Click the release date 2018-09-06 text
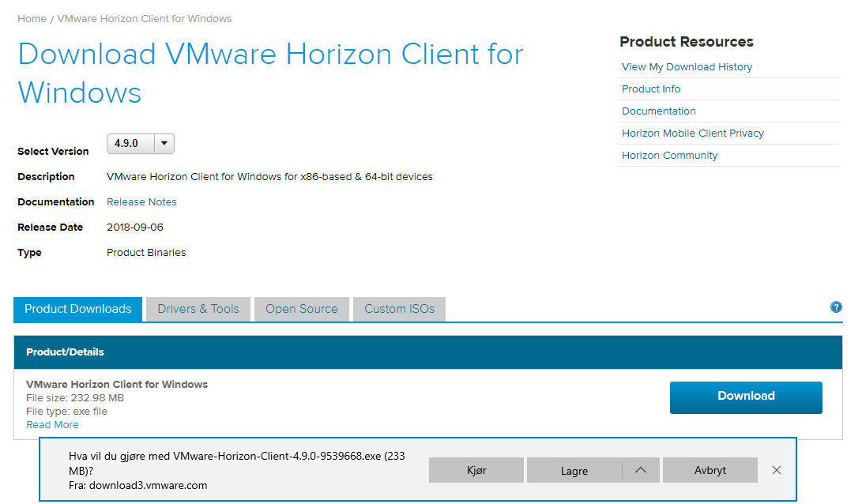Viewport: 862px width, 504px height. [134, 227]
